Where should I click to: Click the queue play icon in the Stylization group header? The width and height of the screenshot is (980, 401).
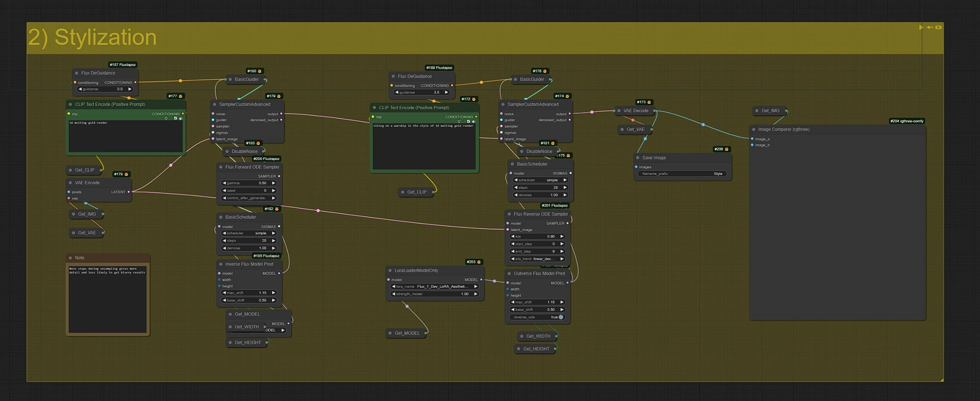[921, 27]
